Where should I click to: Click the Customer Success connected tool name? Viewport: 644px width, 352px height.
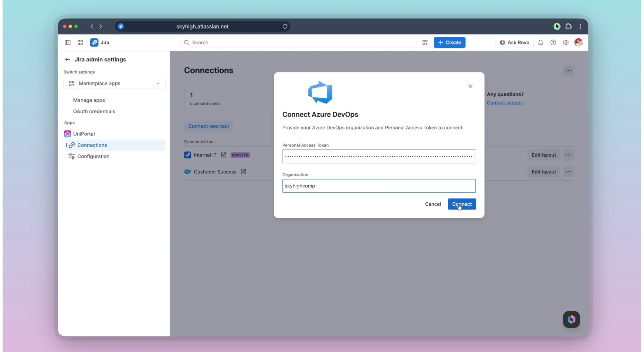click(x=215, y=172)
